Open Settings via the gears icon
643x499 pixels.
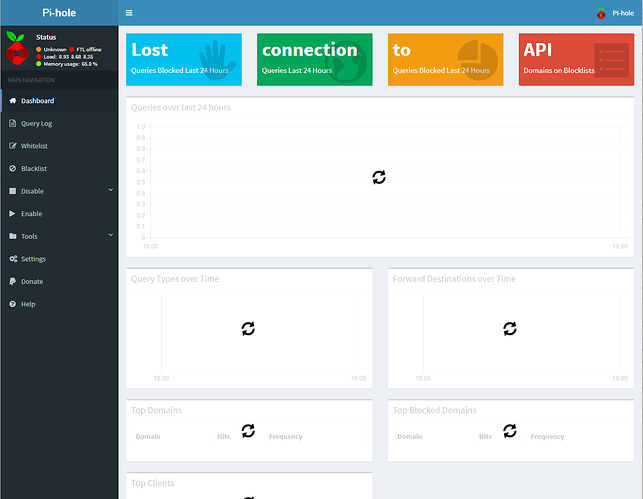pos(12,259)
